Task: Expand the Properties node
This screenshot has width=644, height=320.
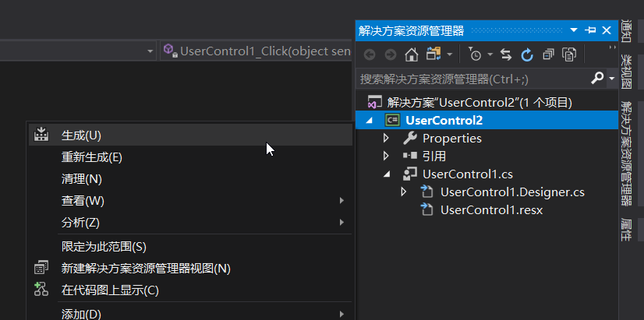Action: tap(386, 139)
